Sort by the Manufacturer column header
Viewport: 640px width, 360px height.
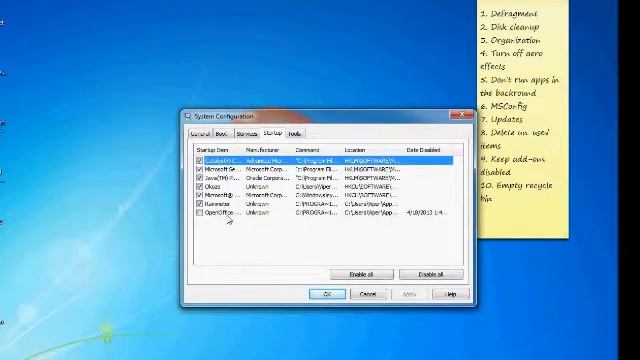262,150
